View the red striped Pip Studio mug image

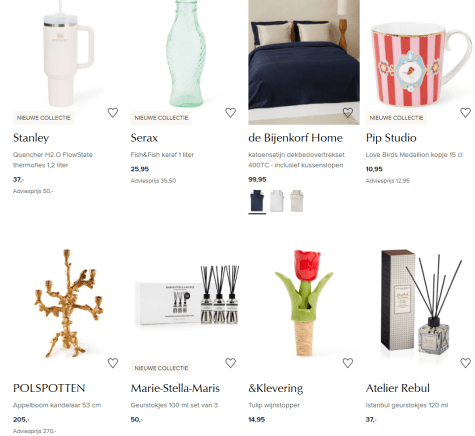click(420, 62)
